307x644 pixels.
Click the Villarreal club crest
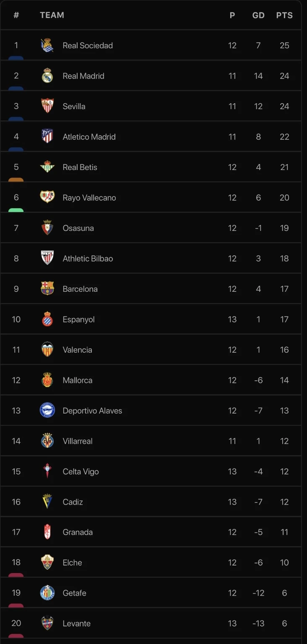[x=47, y=441]
